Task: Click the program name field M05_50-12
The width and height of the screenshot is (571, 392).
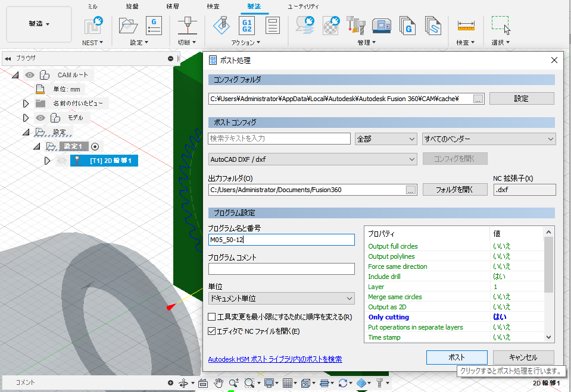Action: pos(282,240)
